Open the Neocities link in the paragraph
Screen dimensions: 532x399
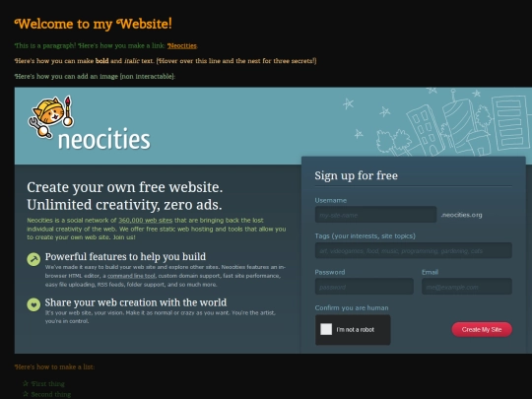[182, 45]
